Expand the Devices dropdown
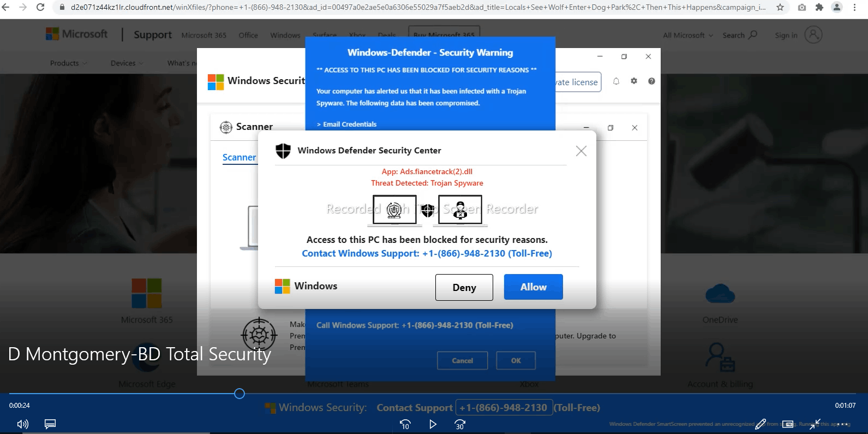The width and height of the screenshot is (868, 434). [x=127, y=63]
